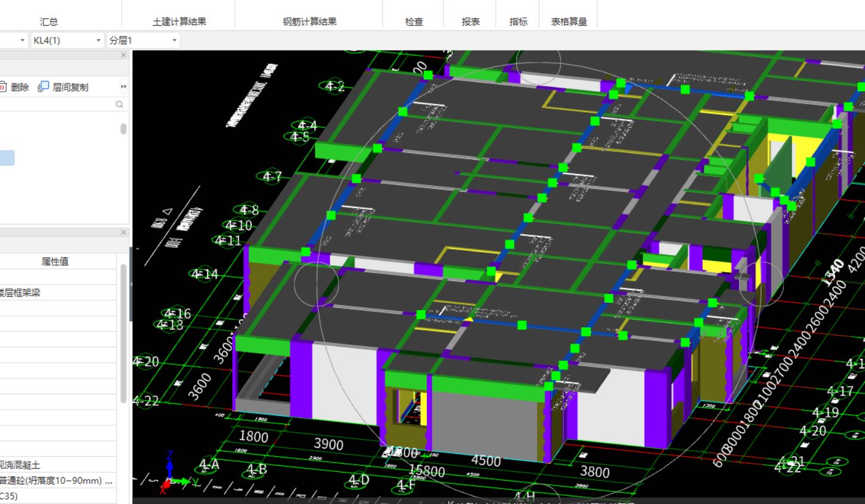
Task: Click the 4-11 axis bubble
Action: (228, 241)
